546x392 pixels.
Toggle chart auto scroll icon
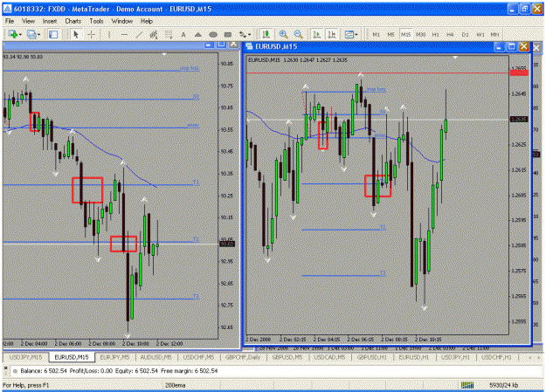point(316,34)
